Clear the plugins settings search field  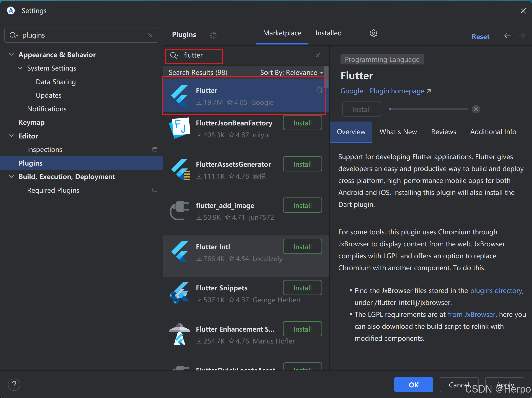[x=150, y=35]
